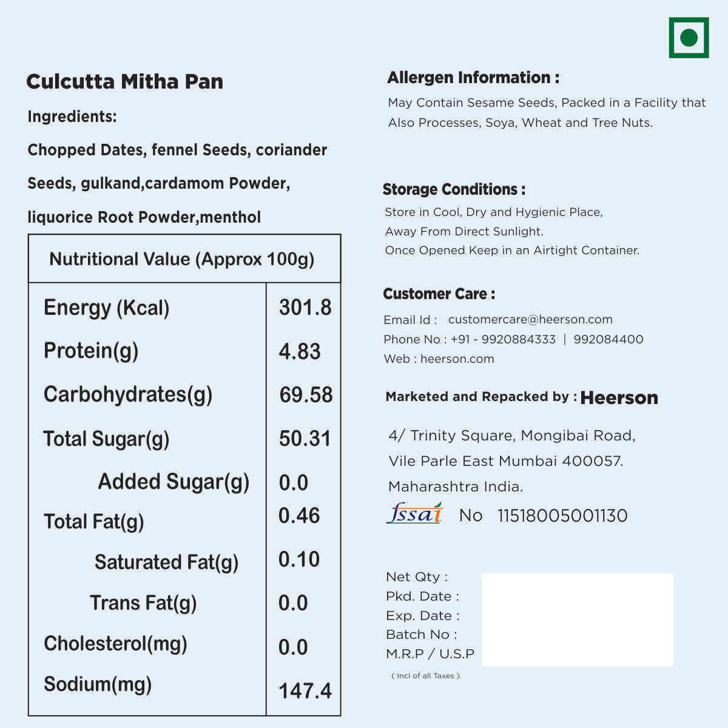Click the Allergen Information heading
Screen dimensions: 728x728
[473, 78]
